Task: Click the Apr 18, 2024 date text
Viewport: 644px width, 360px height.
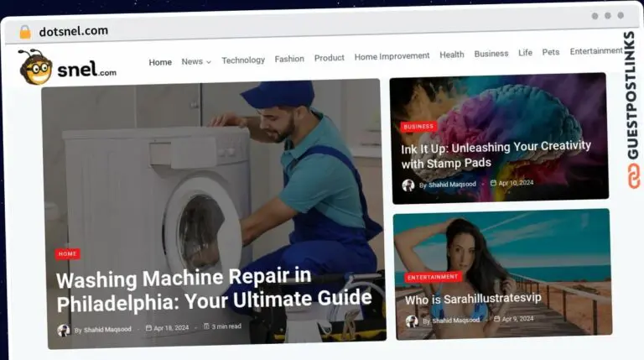Action: [171, 328]
